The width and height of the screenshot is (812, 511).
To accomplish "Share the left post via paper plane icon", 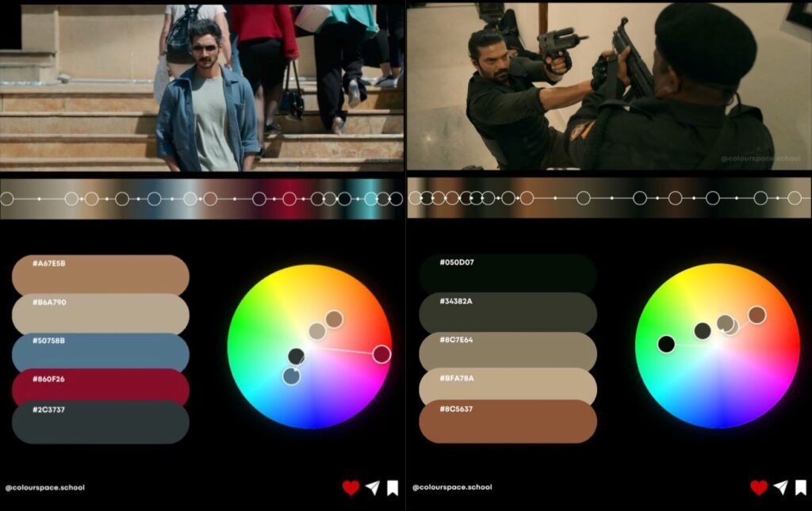I will point(372,488).
